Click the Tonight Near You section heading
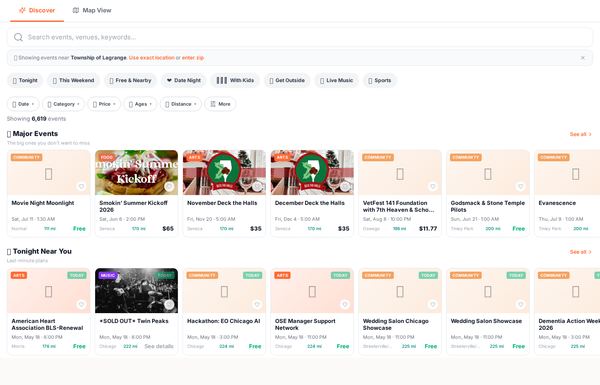 pyautogui.click(x=42, y=251)
